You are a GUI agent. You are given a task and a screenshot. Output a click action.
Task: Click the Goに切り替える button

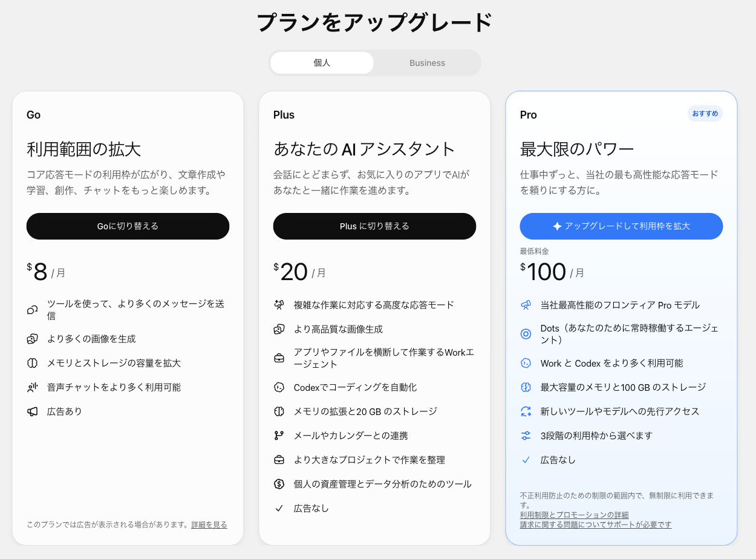coord(128,226)
